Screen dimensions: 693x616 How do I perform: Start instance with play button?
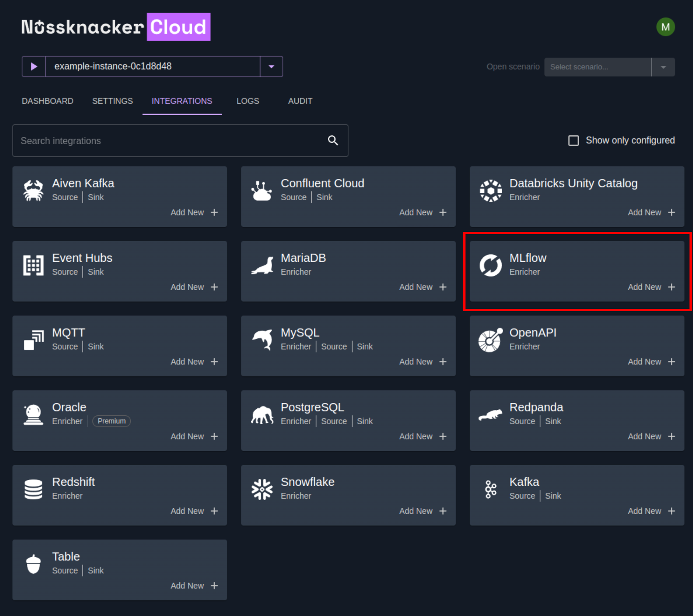click(34, 66)
